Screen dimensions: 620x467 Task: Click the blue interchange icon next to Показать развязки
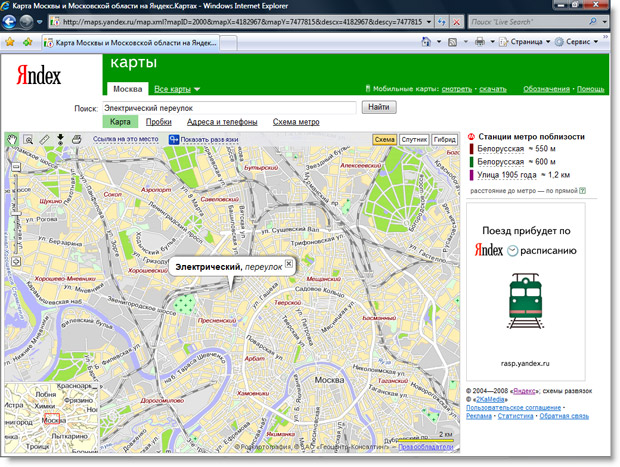coord(174,140)
